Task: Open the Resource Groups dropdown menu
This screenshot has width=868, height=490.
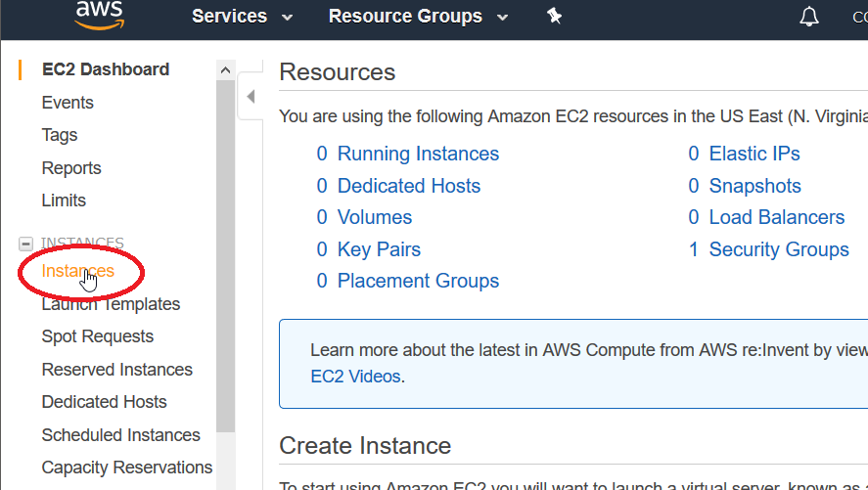Action: click(x=418, y=16)
